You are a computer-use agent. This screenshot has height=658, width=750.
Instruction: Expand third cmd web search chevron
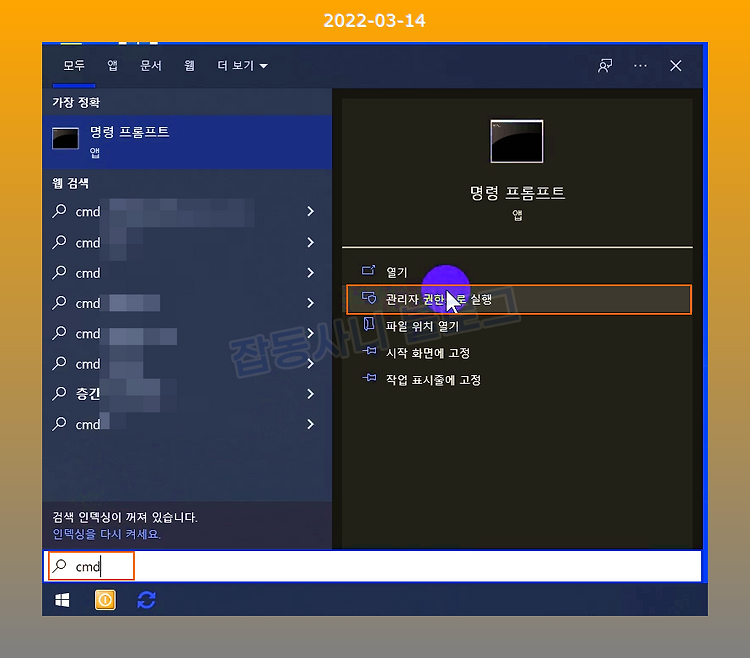point(310,273)
